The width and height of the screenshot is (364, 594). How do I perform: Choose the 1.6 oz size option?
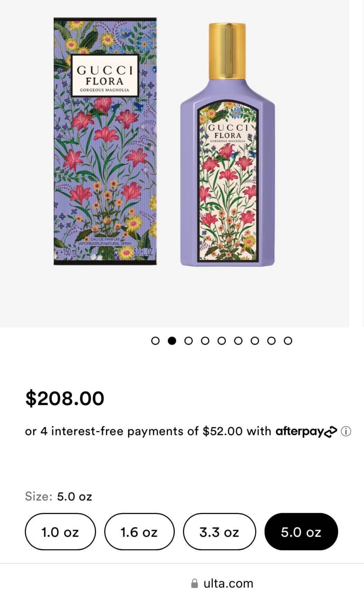(139, 532)
